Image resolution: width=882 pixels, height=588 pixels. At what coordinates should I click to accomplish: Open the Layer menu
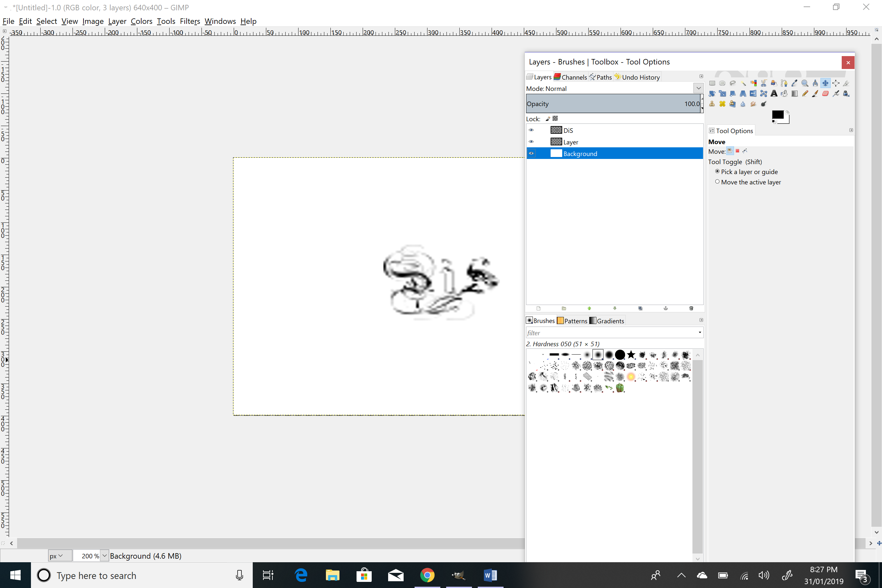(x=117, y=21)
